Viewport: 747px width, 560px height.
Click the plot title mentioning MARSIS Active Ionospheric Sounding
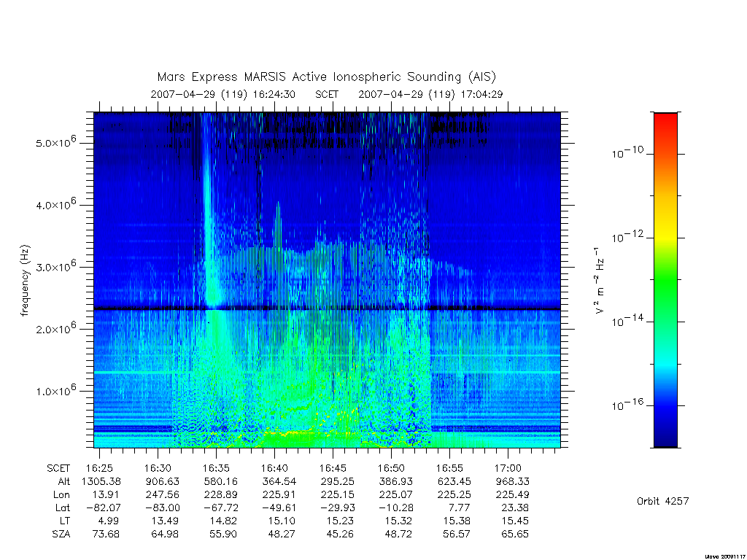pos(326,77)
